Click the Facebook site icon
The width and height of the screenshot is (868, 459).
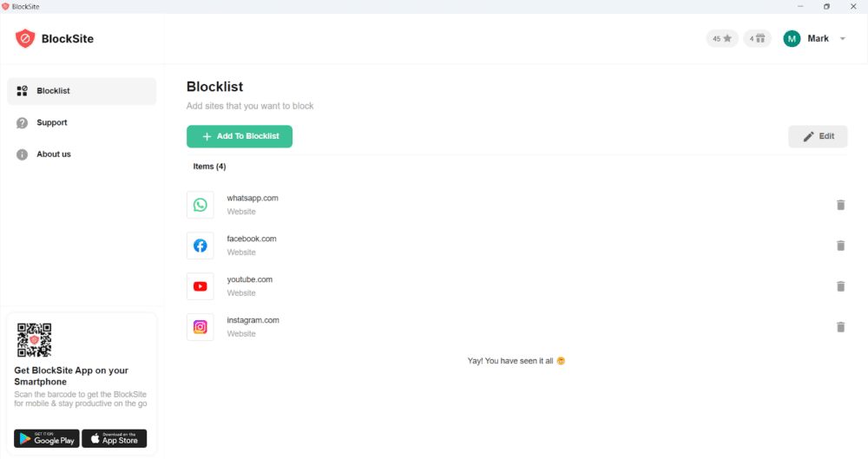(x=201, y=246)
